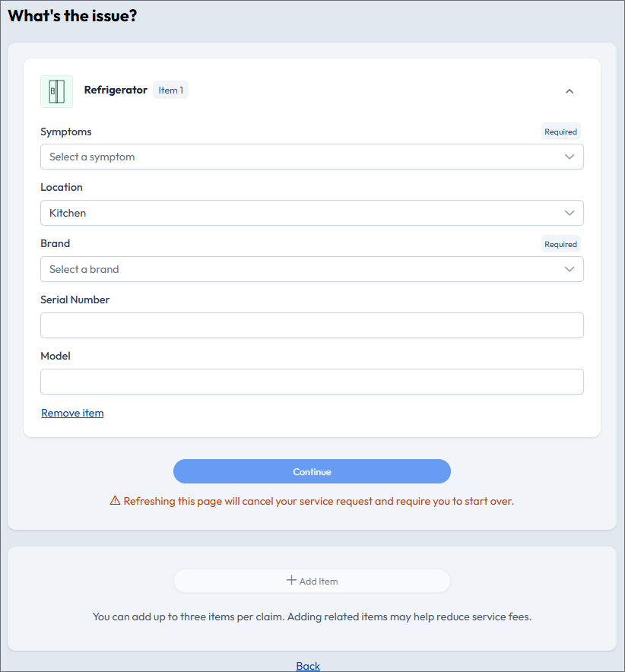Click the warning triangle icon
This screenshot has width=625, height=672.
[x=115, y=500]
